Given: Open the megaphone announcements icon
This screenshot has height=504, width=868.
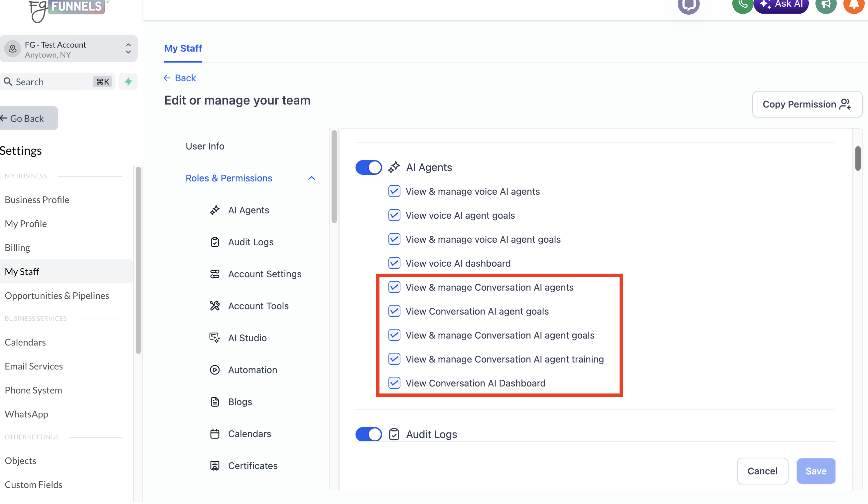Looking at the screenshot, I should click(x=826, y=5).
